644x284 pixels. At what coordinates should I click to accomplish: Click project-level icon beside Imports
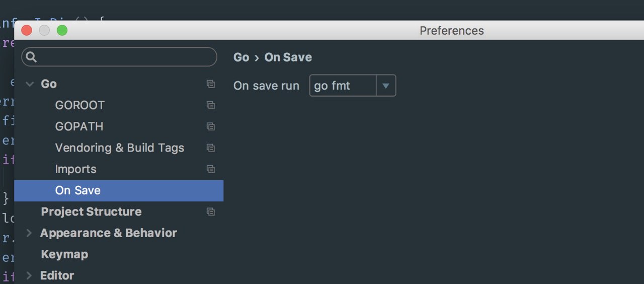point(211,169)
